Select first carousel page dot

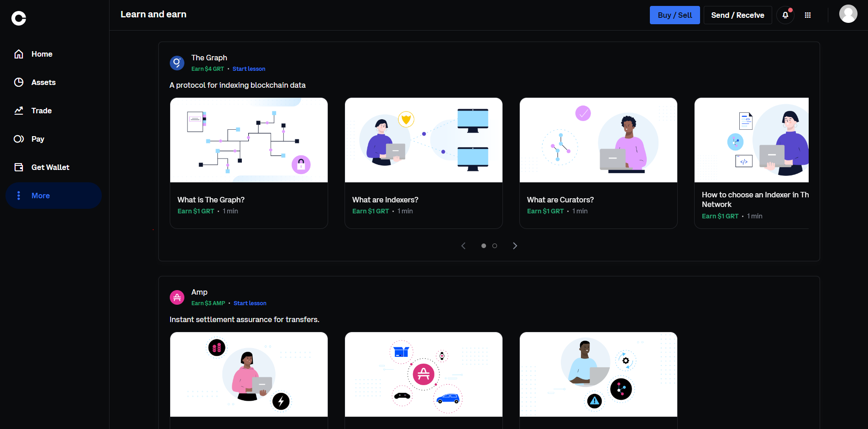[x=484, y=246]
